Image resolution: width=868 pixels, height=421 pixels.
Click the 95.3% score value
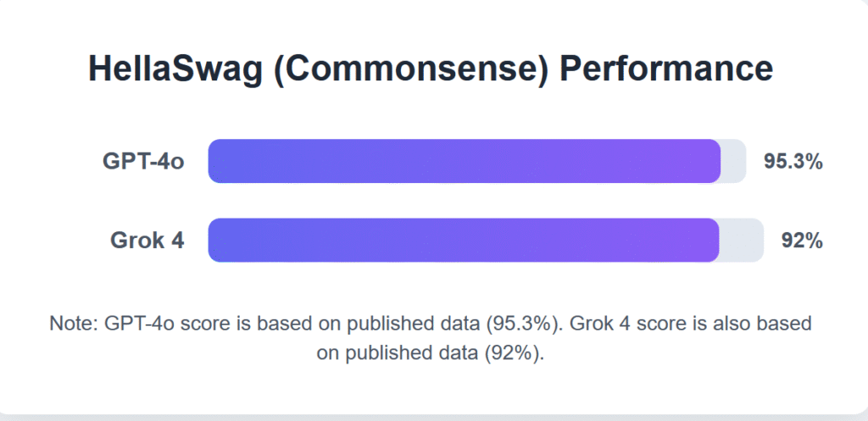(793, 162)
